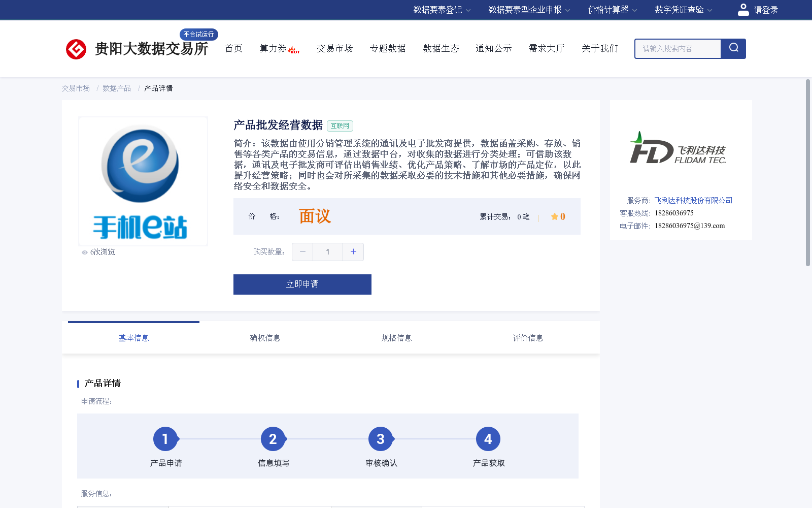This screenshot has height=508, width=812.
Task: Increase purchase quantity with plus button
Action: pos(353,252)
